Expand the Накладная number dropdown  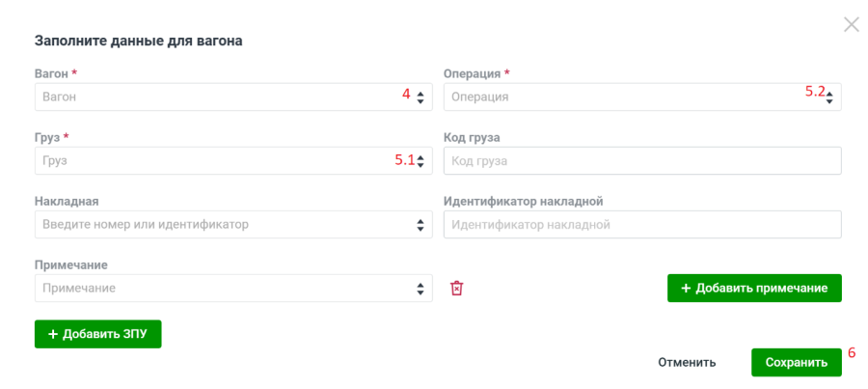420,225
